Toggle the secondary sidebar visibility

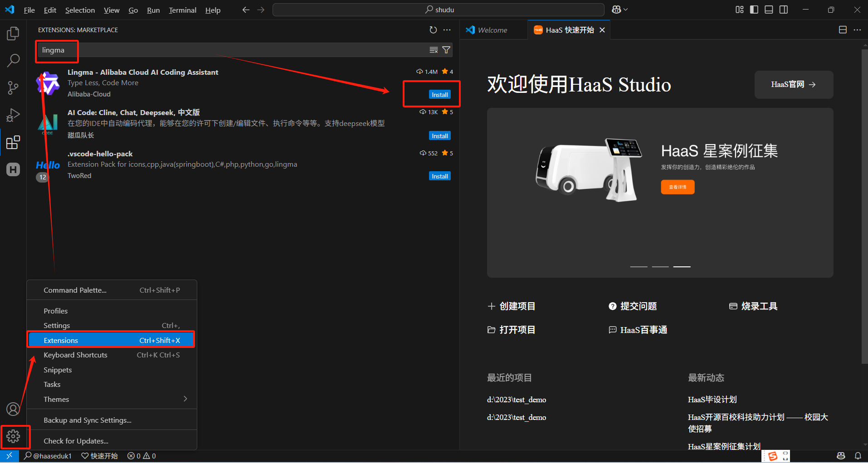(784, 9)
